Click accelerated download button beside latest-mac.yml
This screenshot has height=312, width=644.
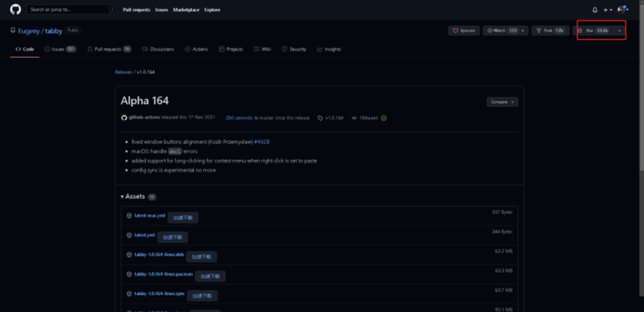point(183,218)
